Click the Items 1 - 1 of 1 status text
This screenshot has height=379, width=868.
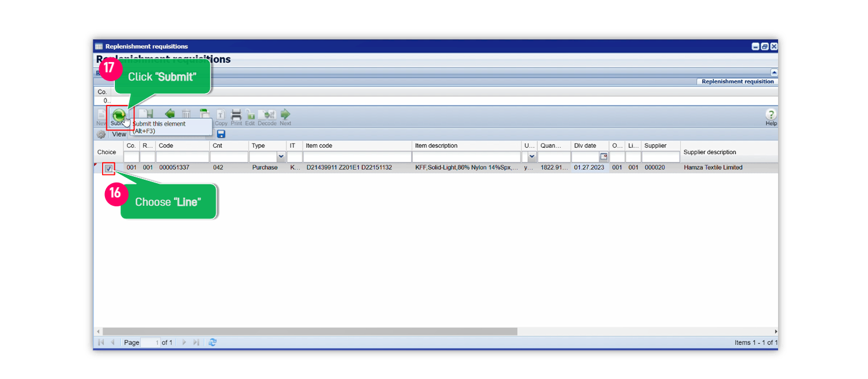click(x=756, y=342)
